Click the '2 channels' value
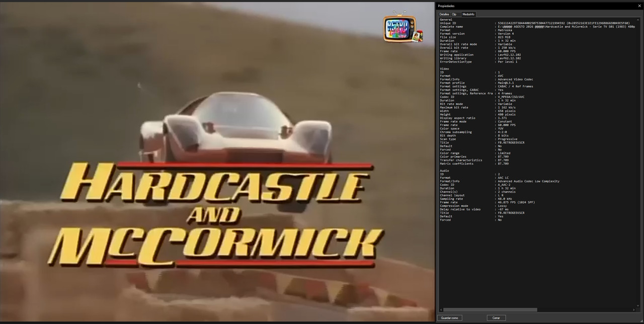Image resolution: width=644 pixels, height=324 pixels. pyautogui.click(x=507, y=192)
